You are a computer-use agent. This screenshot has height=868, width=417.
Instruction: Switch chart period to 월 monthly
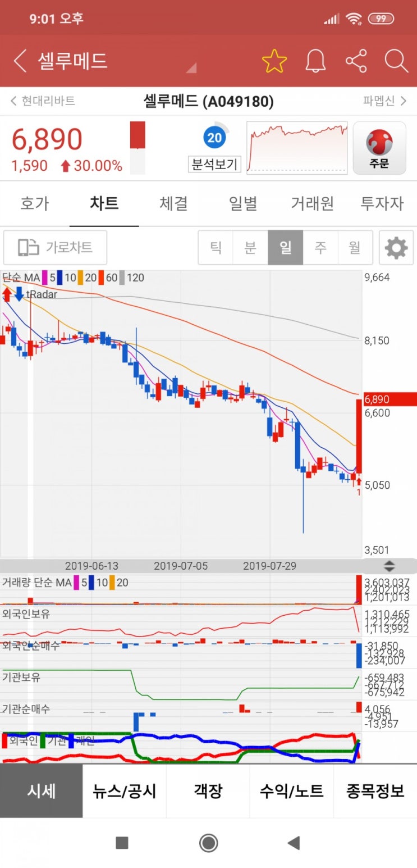[x=355, y=247]
